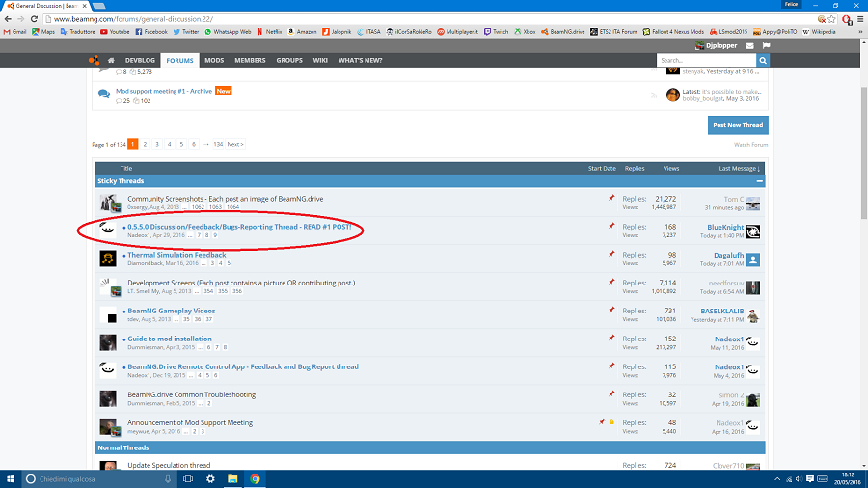Open Chrome menu hamburger icon

coord(860,19)
